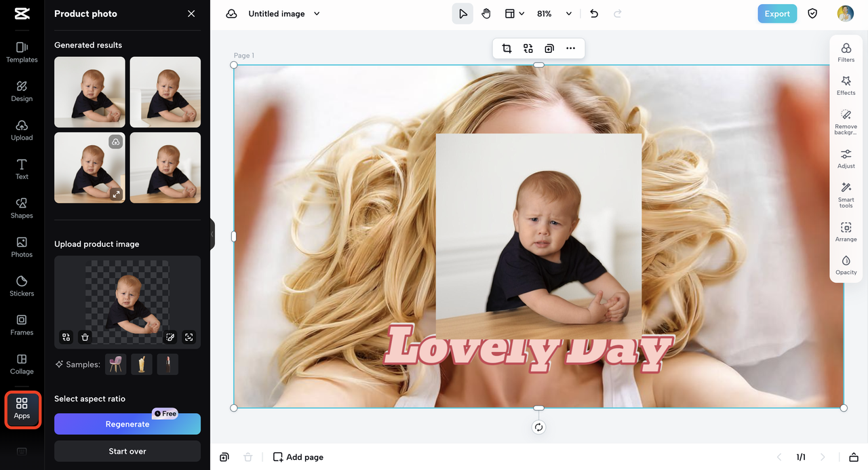Open the Templates panel in sidebar
The image size is (868, 470).
22,52
